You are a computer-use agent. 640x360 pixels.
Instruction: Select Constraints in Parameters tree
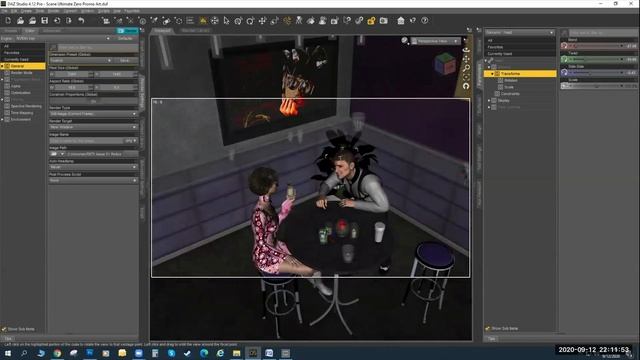510,94
